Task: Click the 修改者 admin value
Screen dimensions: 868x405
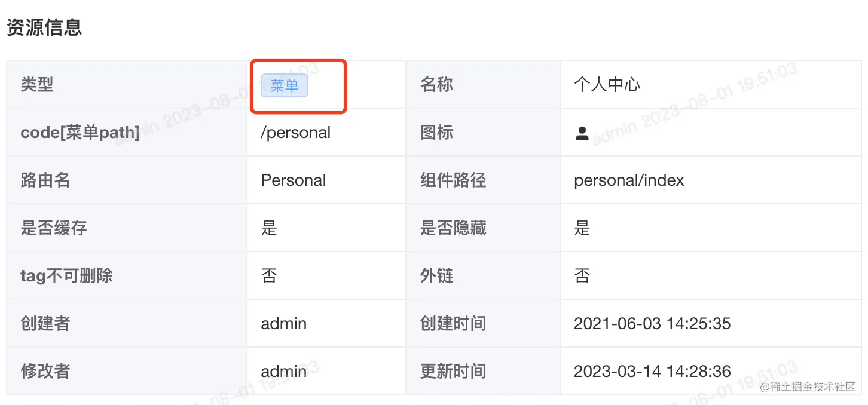Action: coord(284,372)
